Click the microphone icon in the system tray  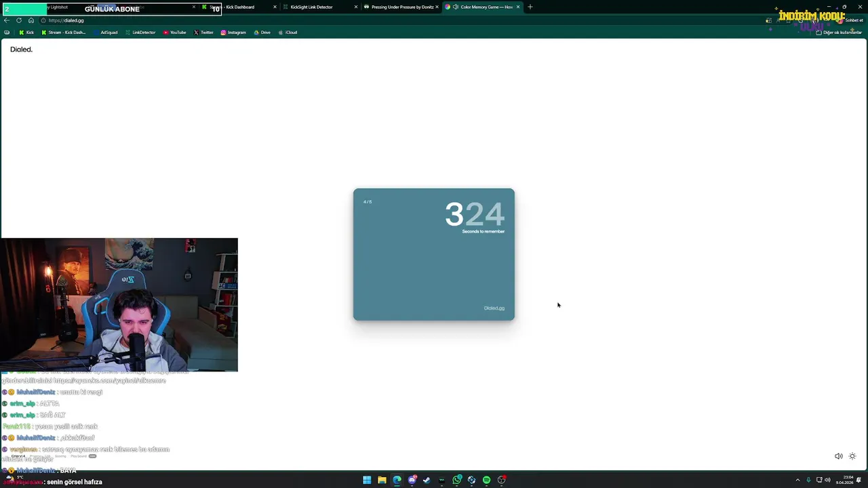808,480
